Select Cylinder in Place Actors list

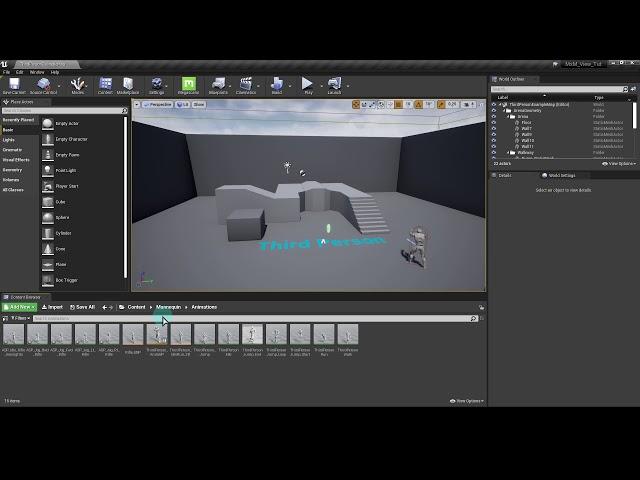[x=82, y=233]
